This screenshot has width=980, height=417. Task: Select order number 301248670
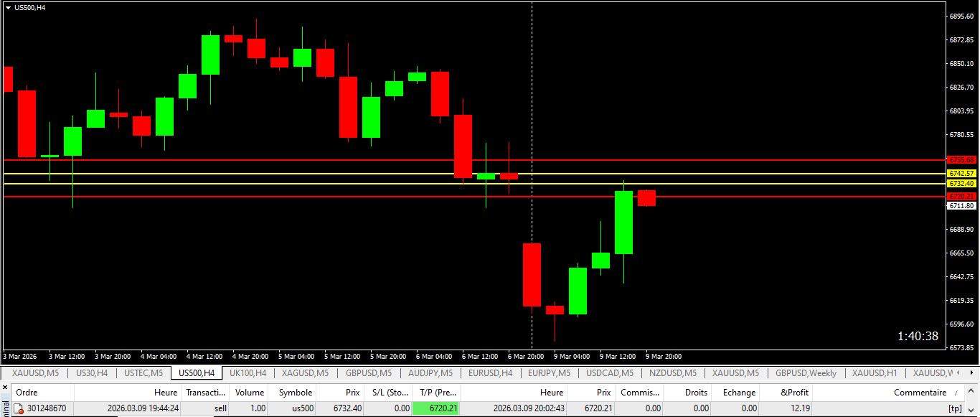pos(47,408)
